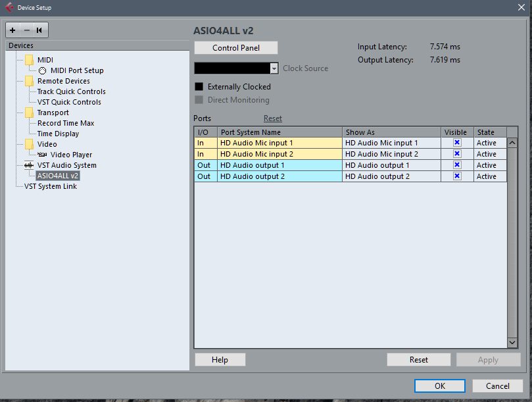The image size is (532, 402).
Task: Click the ports list scroll-down arrow
Action: tap(512, 343)
